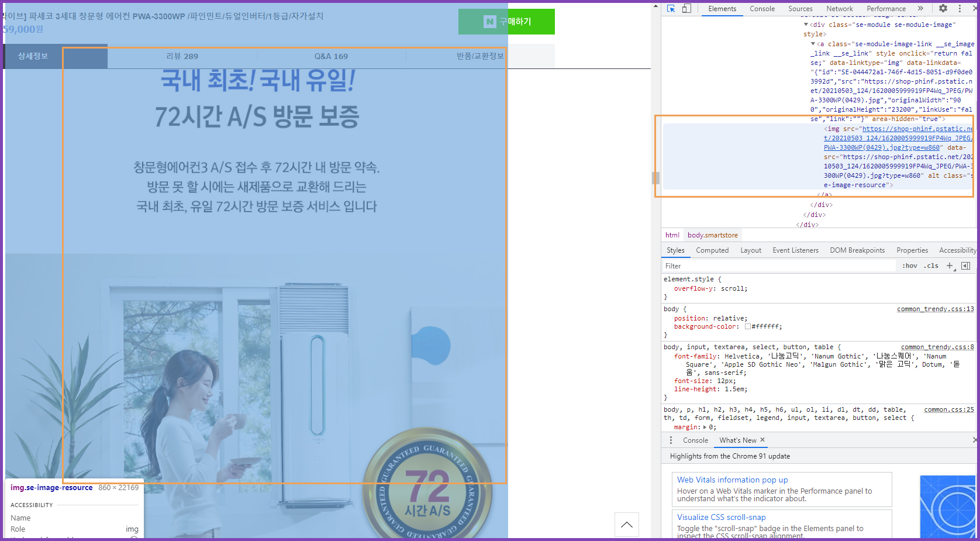Click the 72시간 A/S 방문 보증 heading

257,116
